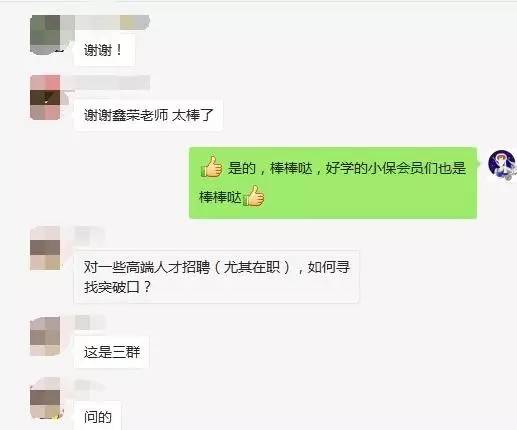The height and width of the screenshot is (430, 517).
Task: Select the 这是三群 message bubble
Action: pyautogui.click(x=112, y=352)
